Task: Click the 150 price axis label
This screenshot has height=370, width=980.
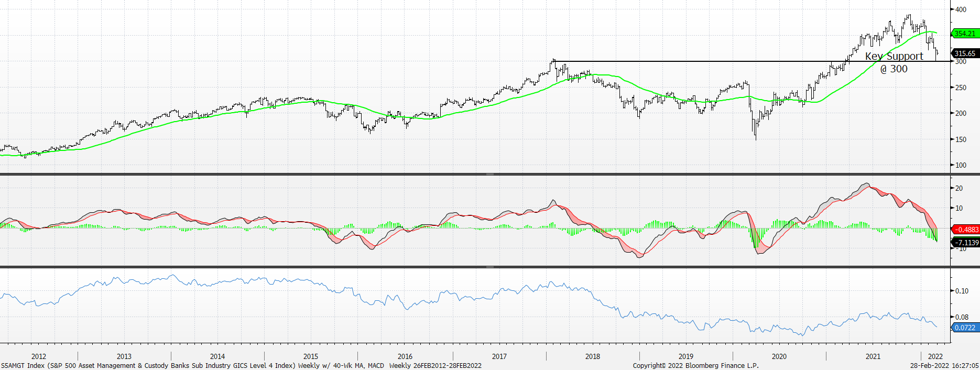Action: (x=961, y=139)
